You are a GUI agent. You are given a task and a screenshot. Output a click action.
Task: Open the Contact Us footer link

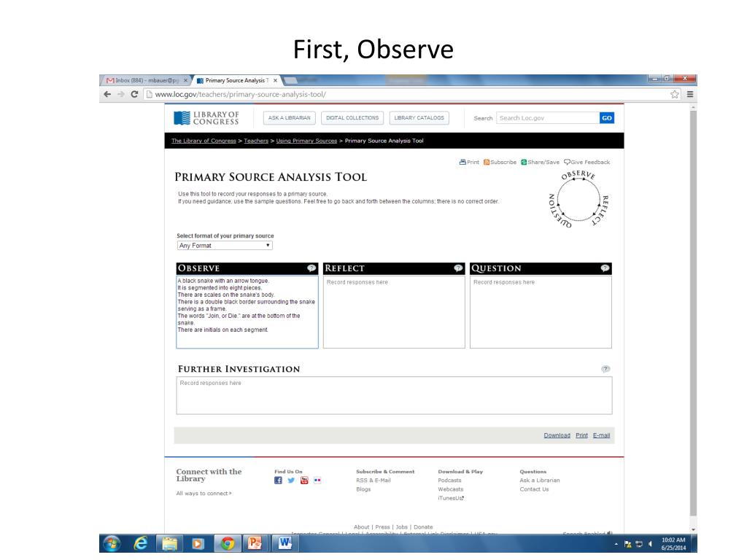[x=534, y=489]
